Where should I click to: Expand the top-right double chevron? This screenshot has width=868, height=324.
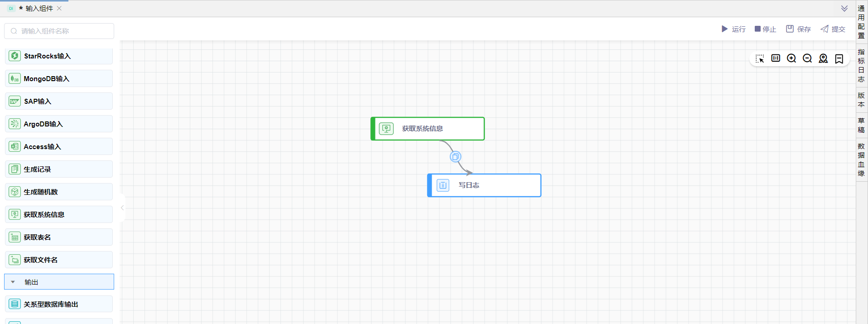tap(844, 8)
